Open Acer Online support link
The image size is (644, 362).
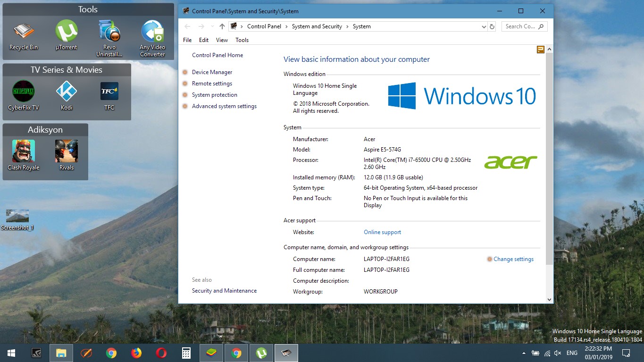[x=382, y=232]
